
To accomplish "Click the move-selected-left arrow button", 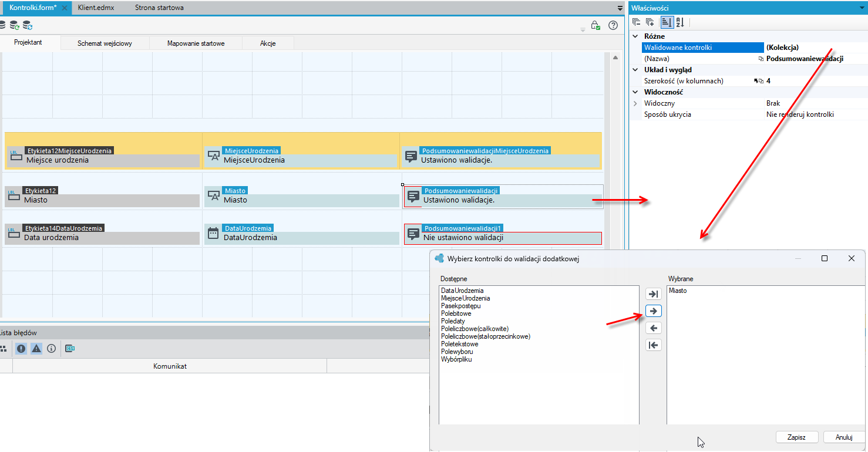I will [x=653, y=328].
